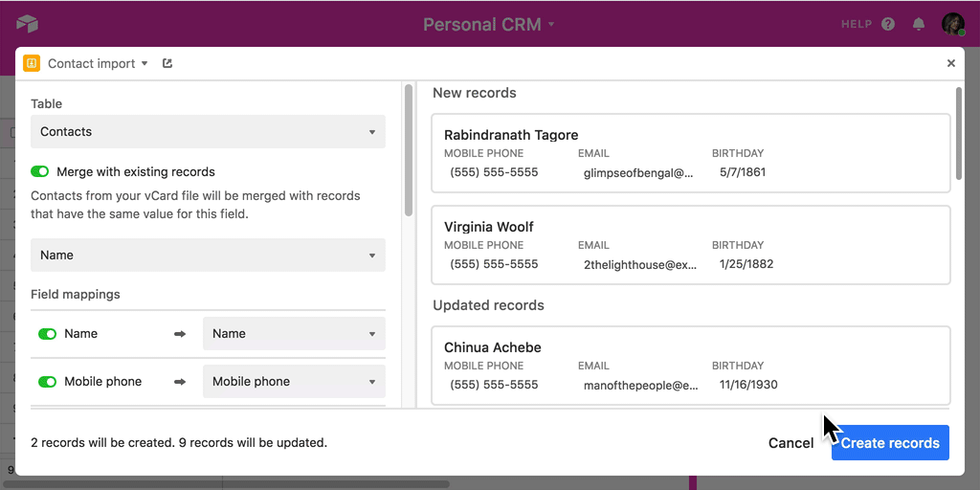Open the Contact import title menu
Image resolution: width=980 pixels, height=490 pixels.
click(x=98, y=64)
